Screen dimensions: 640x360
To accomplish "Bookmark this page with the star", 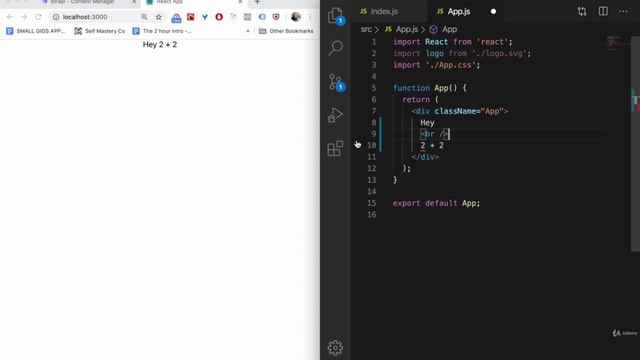I will (159, 17).
